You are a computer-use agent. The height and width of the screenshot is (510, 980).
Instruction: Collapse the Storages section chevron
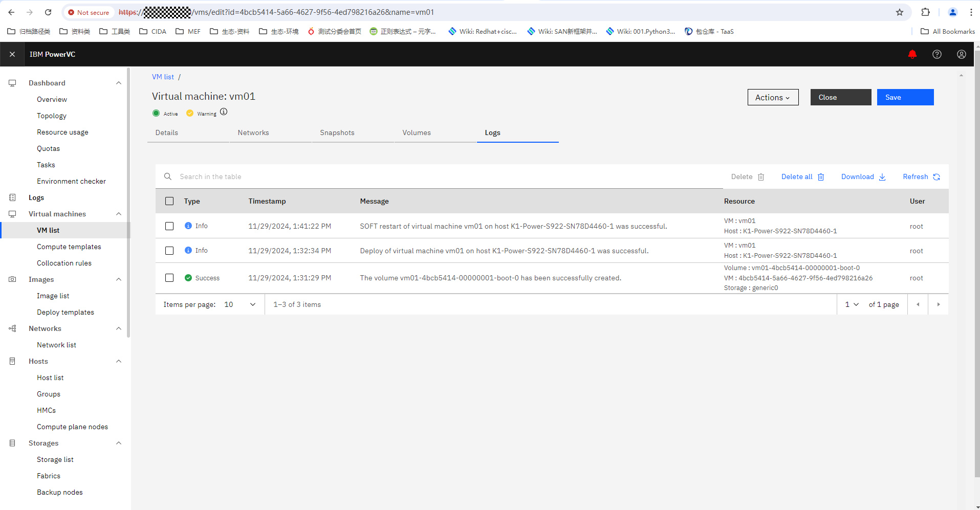[119, 443]
